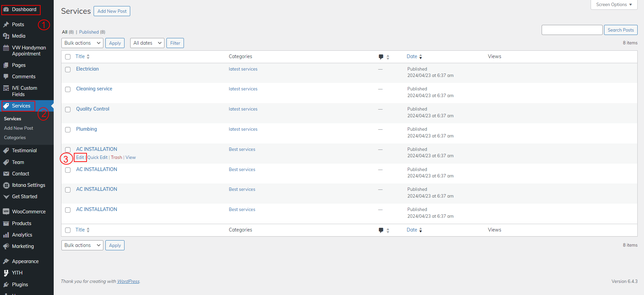644x295 pixels.
Task: Click the Comments speech bubble icon in sidebar
Action: pyautogui.click(x=6, y=77)
